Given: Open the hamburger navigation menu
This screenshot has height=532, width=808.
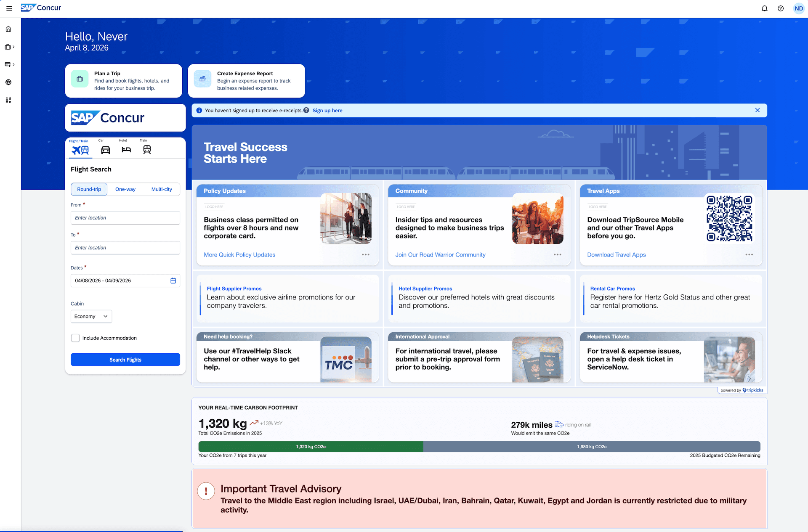Looking at the screenshot, I should coord(9,8).
